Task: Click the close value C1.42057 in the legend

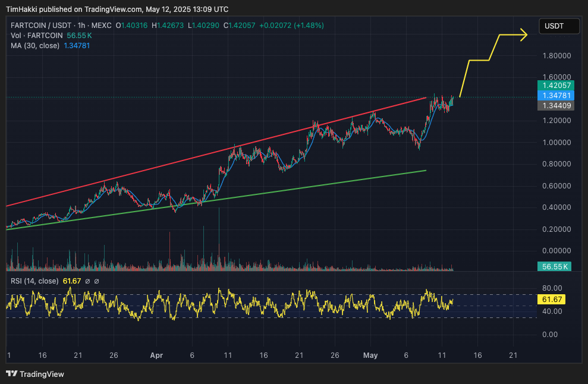Action: pos(239,26)
